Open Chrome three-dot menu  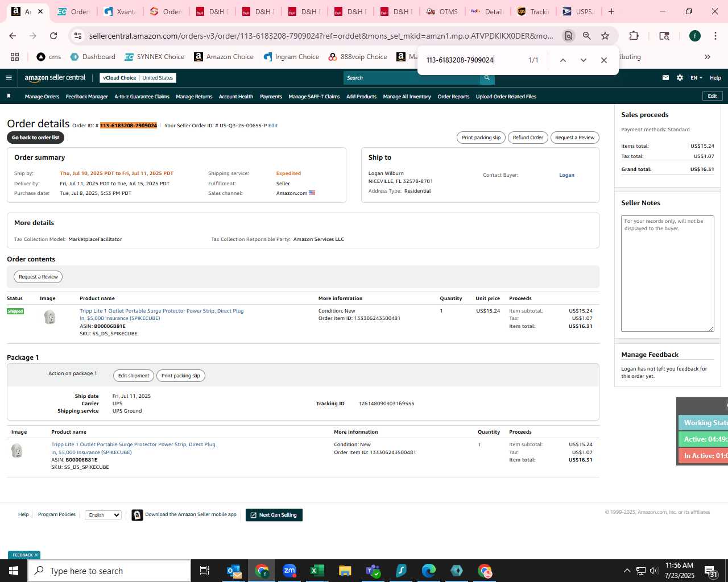pos(715,36)
